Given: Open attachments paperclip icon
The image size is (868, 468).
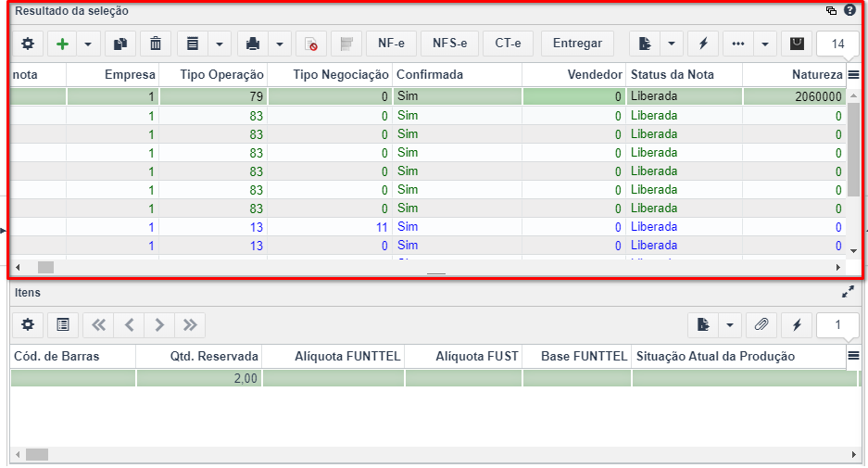Looking at the screenshot, I should [x=761, y=325].
